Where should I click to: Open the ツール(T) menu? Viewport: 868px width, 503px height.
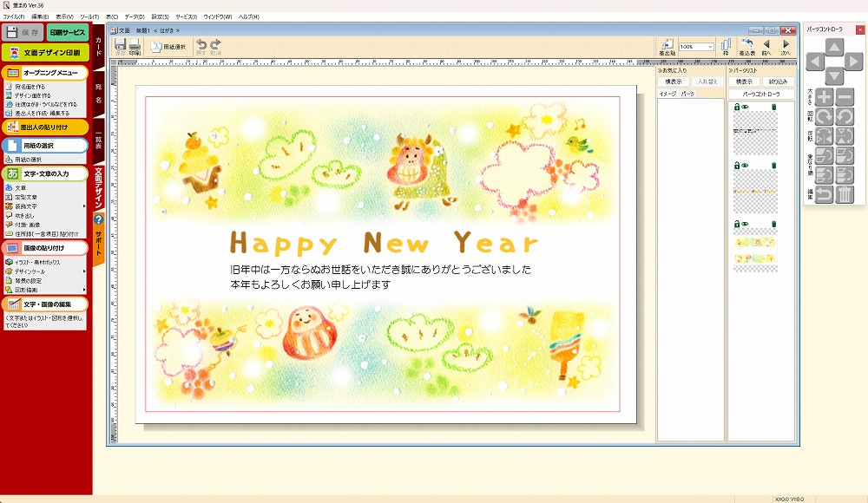point(89,16)
